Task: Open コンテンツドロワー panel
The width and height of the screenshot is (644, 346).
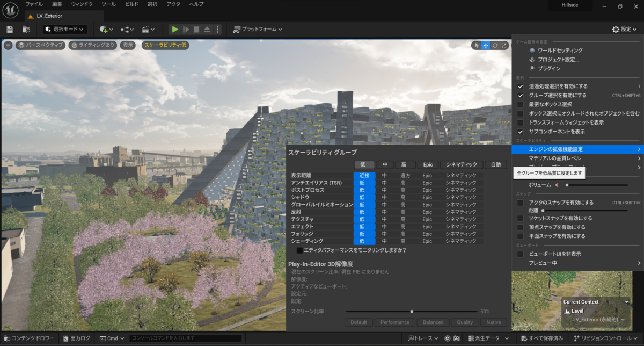Action: click(x=29, y=338)
